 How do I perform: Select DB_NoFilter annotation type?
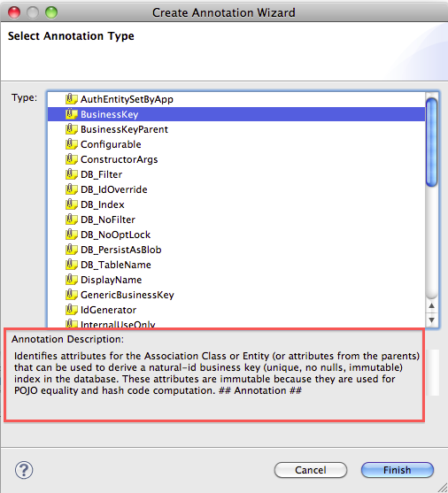pos(236,220)
